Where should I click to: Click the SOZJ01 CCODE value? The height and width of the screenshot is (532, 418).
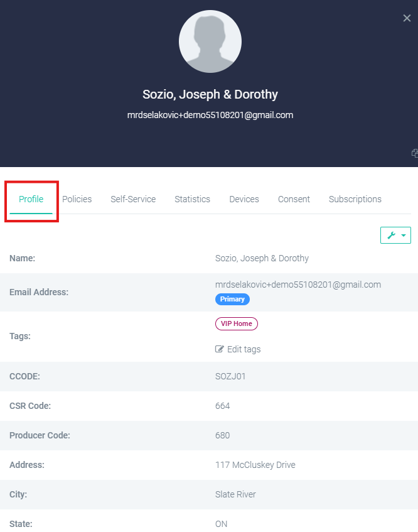pyautogui.click(x=230, y=376)
